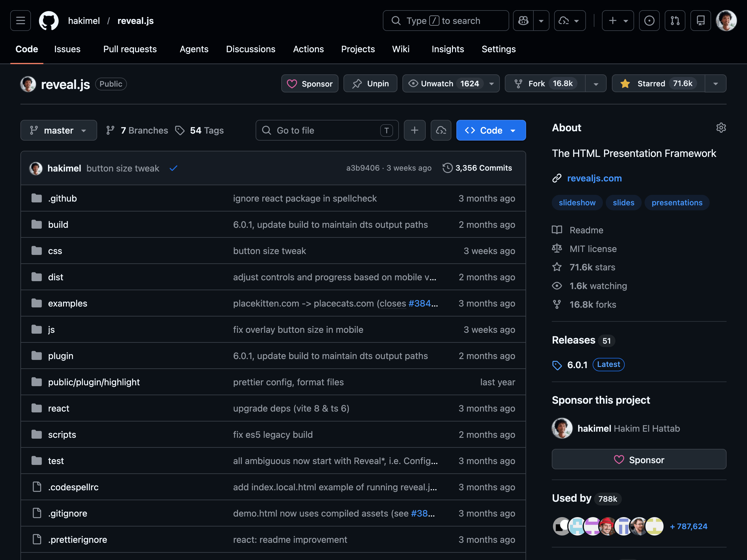
Task: Click the branches icon next to 7 Branches
Action: pos(110,130)
